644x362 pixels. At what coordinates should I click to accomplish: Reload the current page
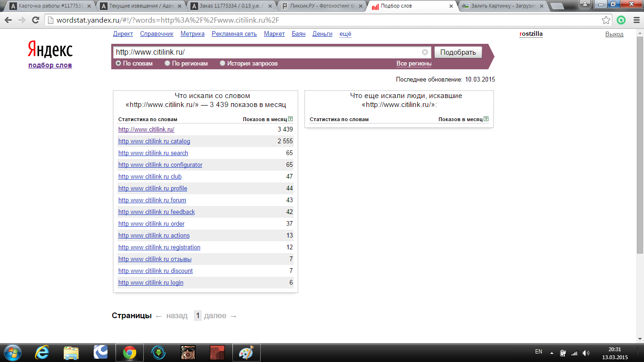coord(35,20)
